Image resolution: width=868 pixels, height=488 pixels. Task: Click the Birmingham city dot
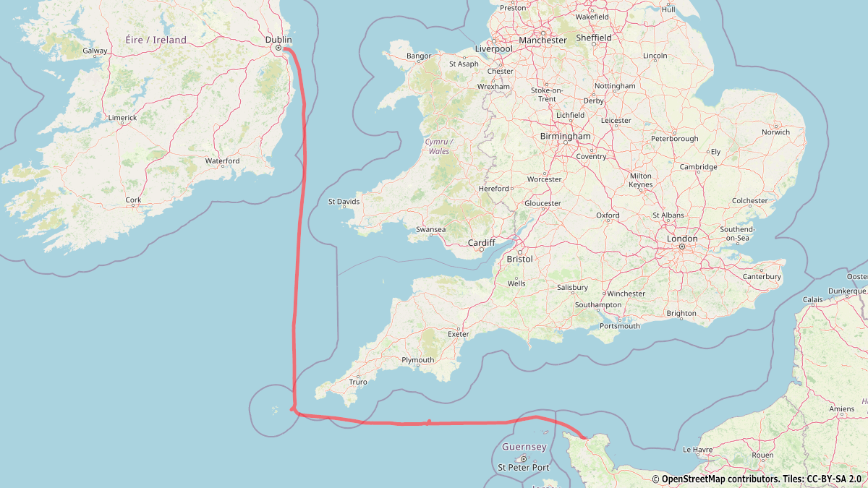(x=565, y=144)
